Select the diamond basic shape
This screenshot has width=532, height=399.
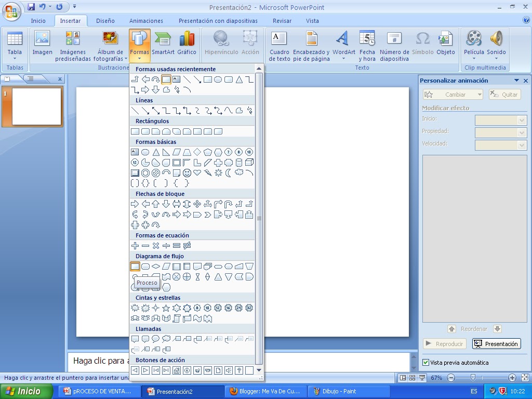197,152
